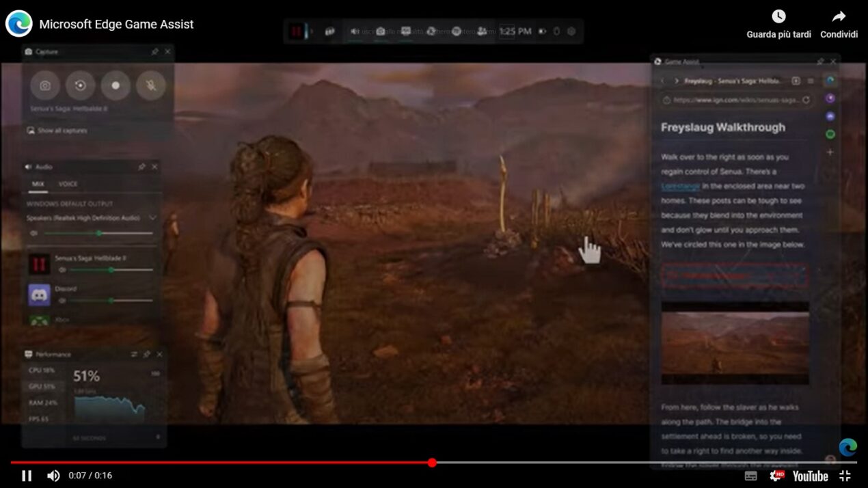This screenshot has width=868, height=488.
Task: Click the Start recording icon in Capture widget
Action: 116,85
